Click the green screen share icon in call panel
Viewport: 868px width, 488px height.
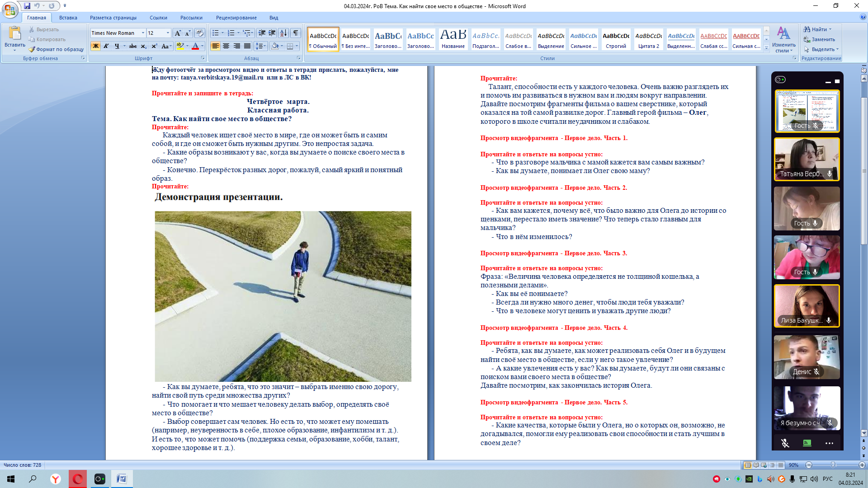[807, 443]
